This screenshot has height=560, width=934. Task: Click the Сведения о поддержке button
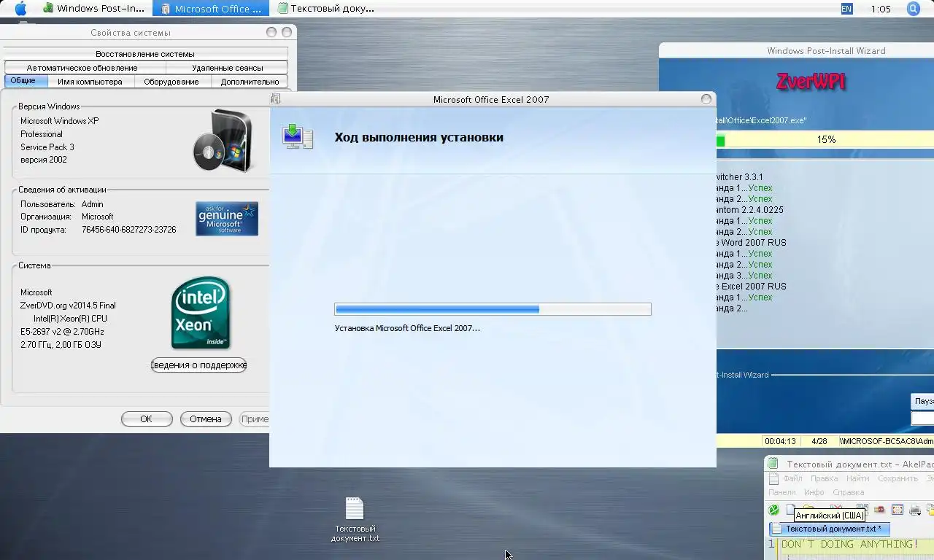(198, 365)
